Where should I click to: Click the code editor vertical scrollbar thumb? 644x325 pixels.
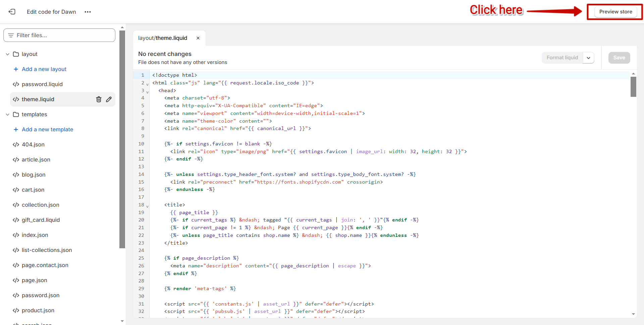[633, 87]
